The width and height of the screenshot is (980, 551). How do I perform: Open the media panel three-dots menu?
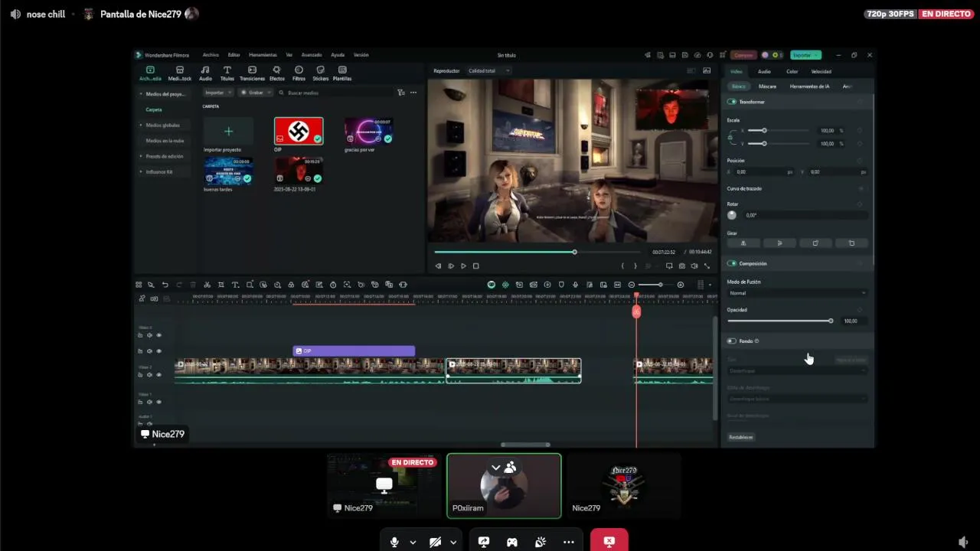click(x=413, y=93)
